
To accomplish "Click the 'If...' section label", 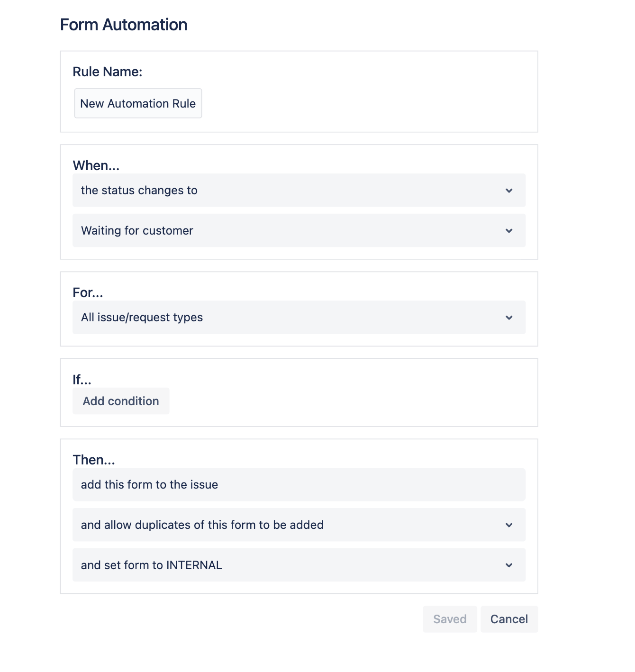I will point(81,379).
